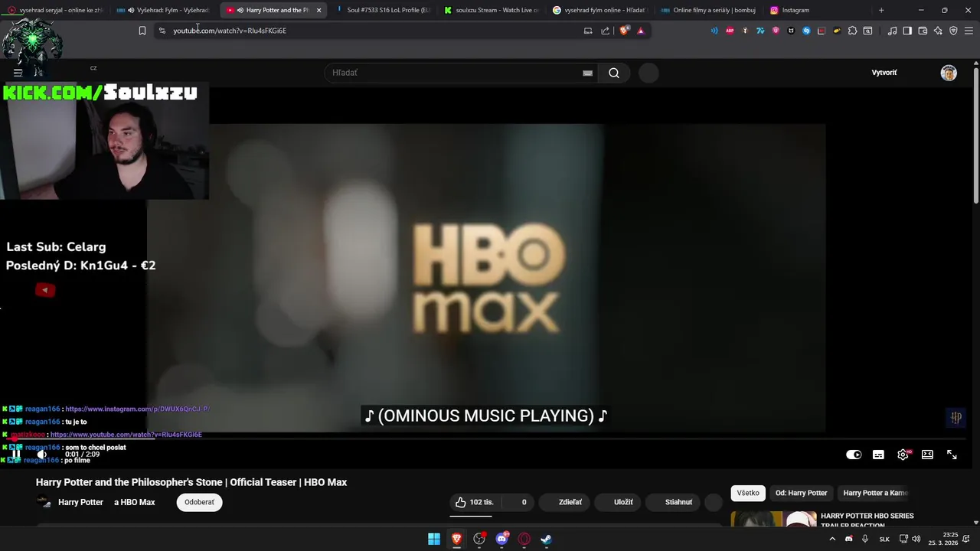Bookmark this page with the bookmark icon
Viewport: 980px width, 551px height.
point(142,31)
